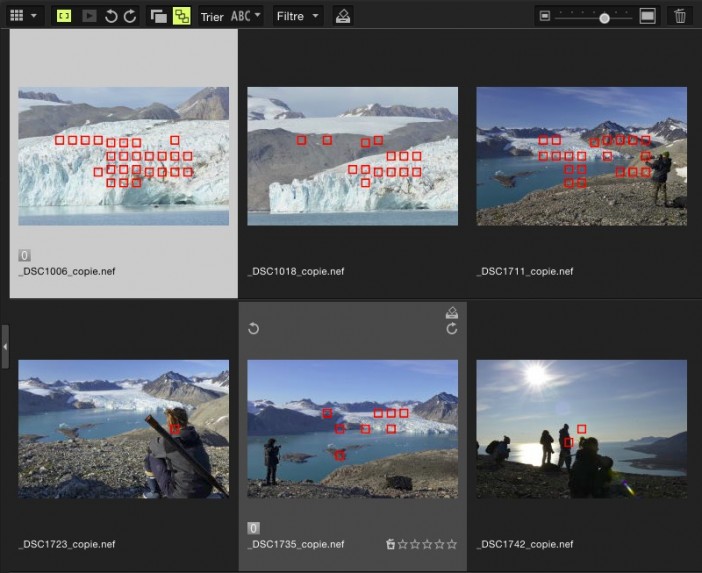
Task: Collapse the left side panel handle
Action: point(5,346)
